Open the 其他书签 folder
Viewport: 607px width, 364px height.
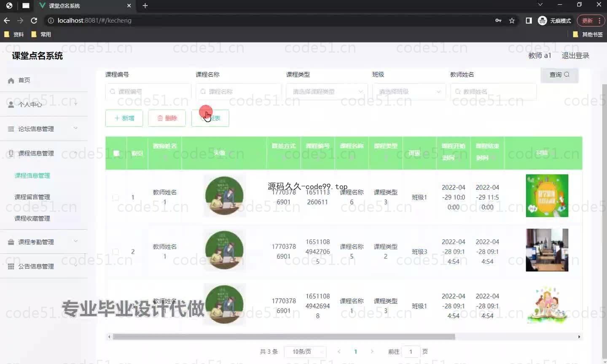588,35
